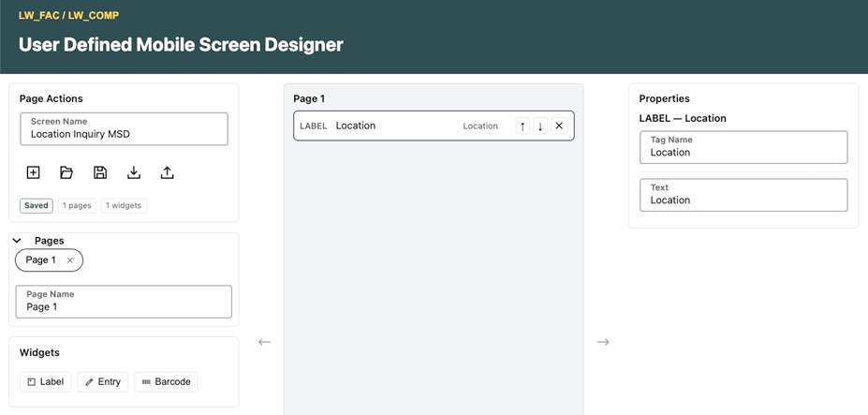868x415 pixels.
Task: Delete Page 1 using its x
Action: (x=69, y=260)
